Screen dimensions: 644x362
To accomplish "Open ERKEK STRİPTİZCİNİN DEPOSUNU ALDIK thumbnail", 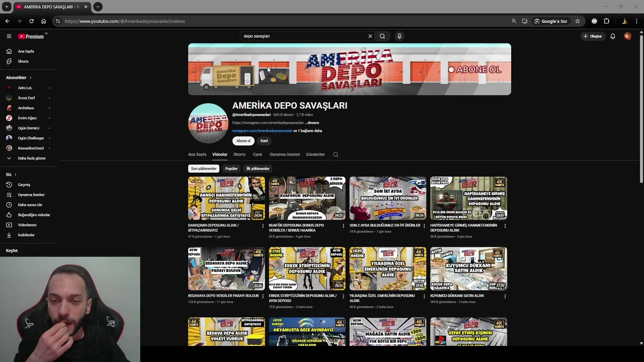I will 307,268.
